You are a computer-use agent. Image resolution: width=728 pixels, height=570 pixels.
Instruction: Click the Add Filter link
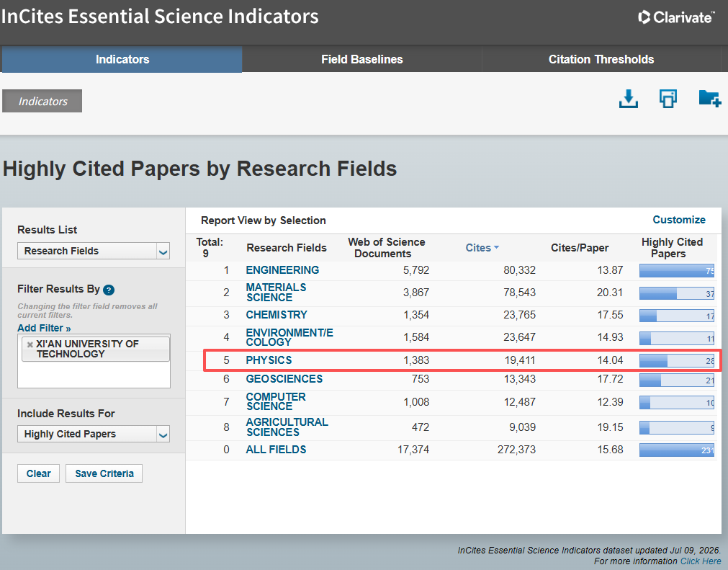(x=44, y=328)
